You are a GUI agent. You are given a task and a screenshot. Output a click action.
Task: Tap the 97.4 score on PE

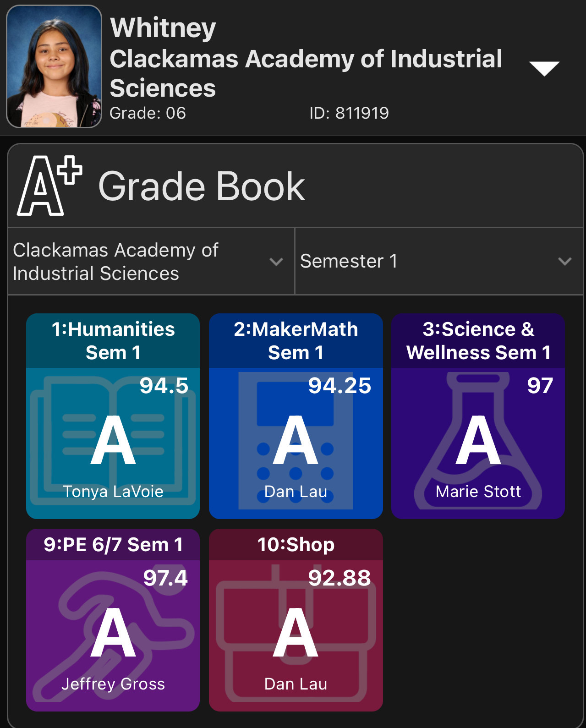[165, 578]
